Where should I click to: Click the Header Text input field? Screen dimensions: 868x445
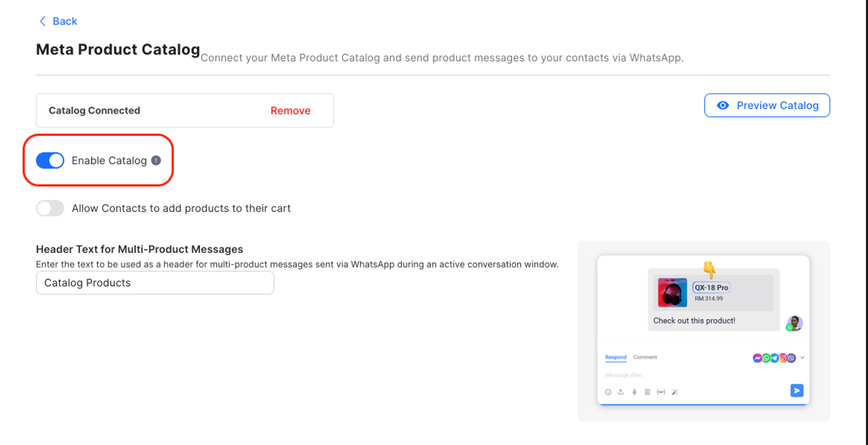click(x=155, y=283)
